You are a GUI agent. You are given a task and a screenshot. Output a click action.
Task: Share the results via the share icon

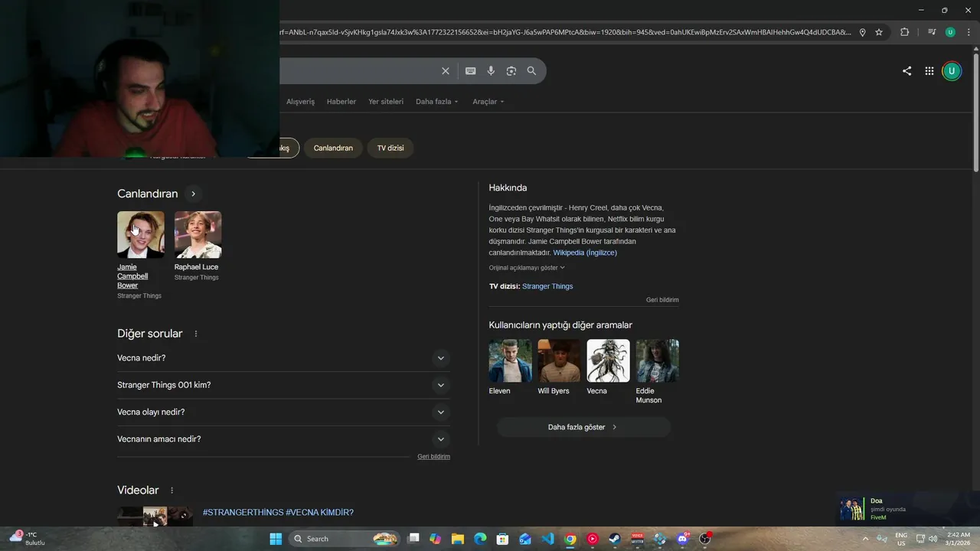click(x=906, y=71)
